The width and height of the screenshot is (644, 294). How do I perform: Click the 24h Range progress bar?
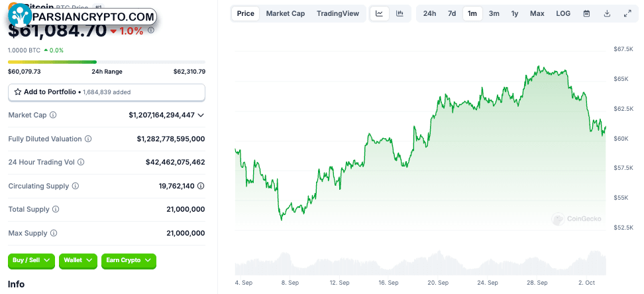[x=107, y=62]
